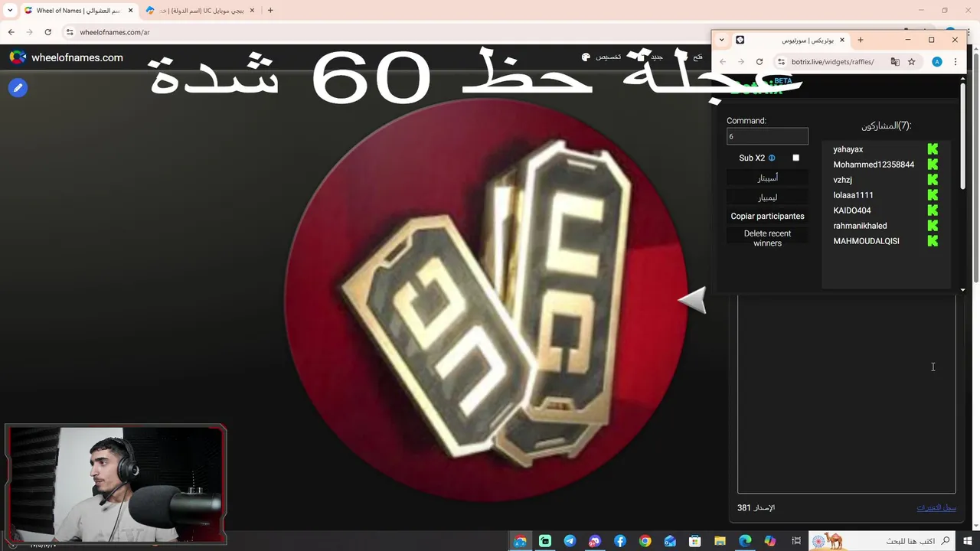980x551 pixels.
Task: Click Delete recent winners button
Action: [767, 238]
